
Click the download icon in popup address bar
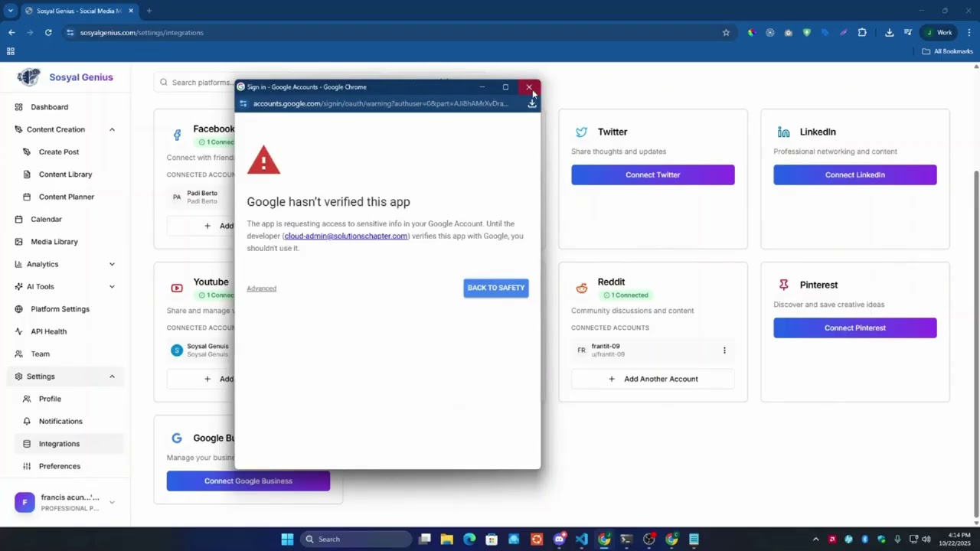coord(532,103)
